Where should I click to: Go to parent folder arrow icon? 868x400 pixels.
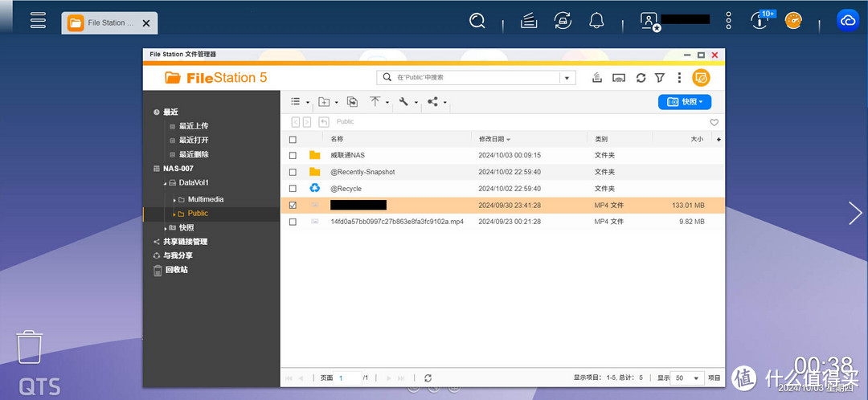point(324,122)
